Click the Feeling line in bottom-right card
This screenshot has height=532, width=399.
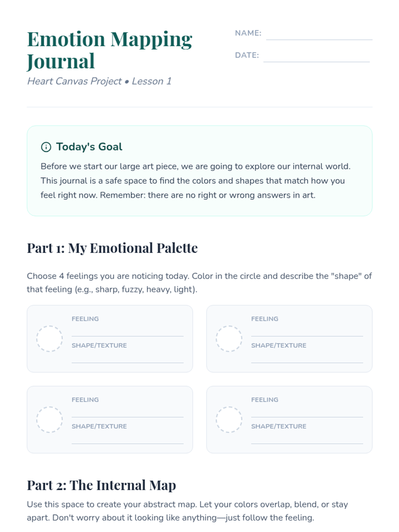[x=307, y=412]
